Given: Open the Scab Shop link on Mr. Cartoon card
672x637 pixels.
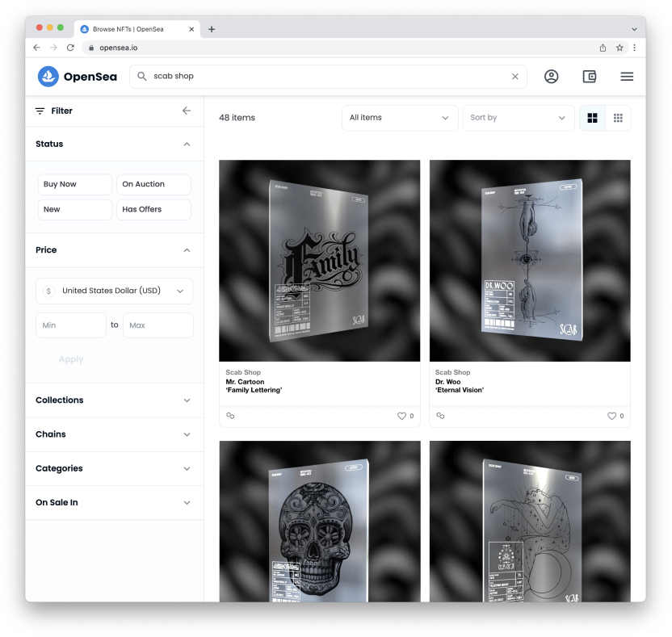Looking at the screenshot, I should tap(243, 372).
